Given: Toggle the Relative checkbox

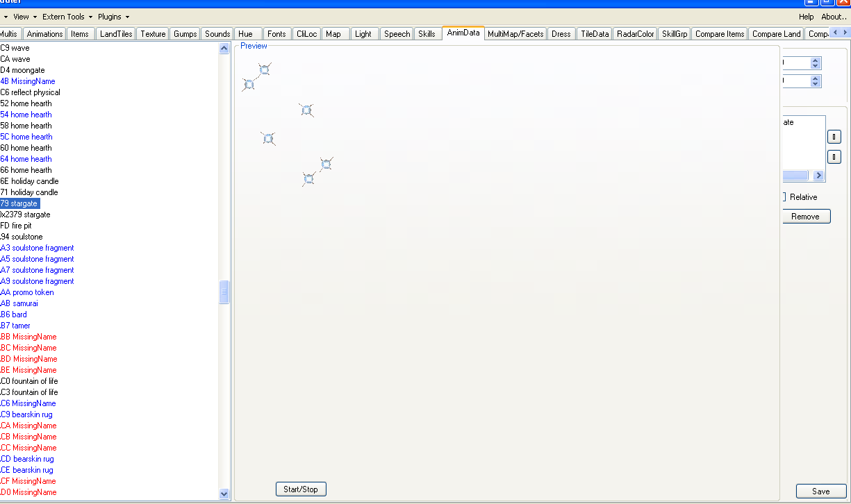Looking at the screenshot, I should click(x=784, y=197).
